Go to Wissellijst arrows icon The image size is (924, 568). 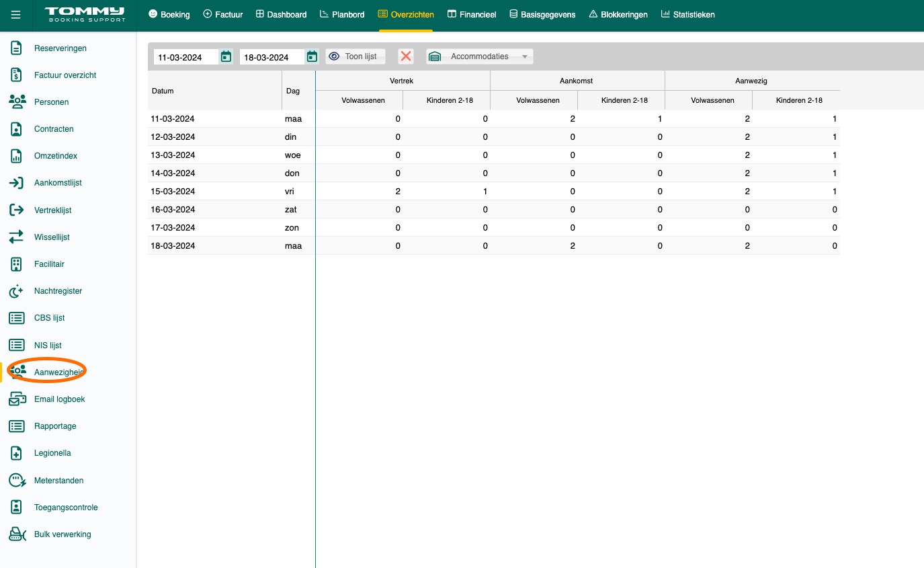pos(16,237)
